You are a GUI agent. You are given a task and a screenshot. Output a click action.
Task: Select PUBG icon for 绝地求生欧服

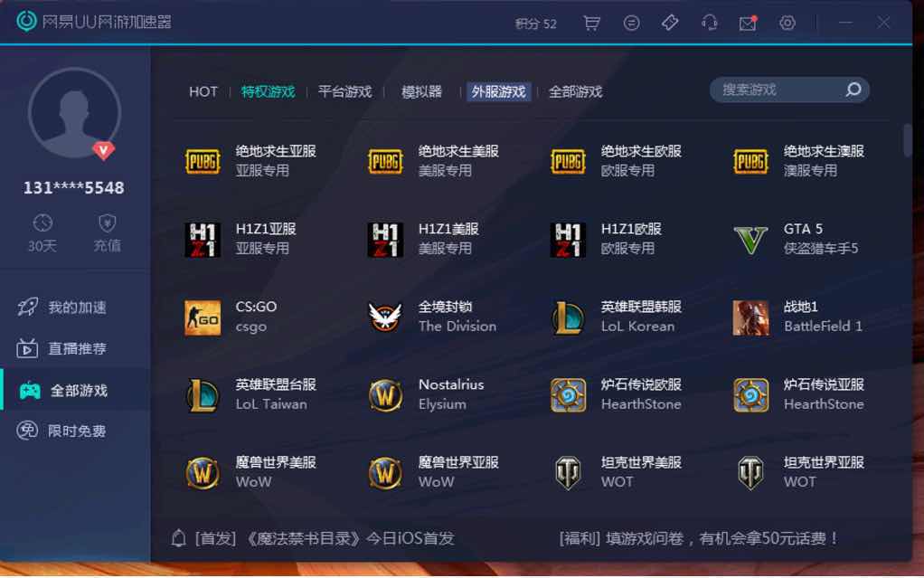point(568,161)
